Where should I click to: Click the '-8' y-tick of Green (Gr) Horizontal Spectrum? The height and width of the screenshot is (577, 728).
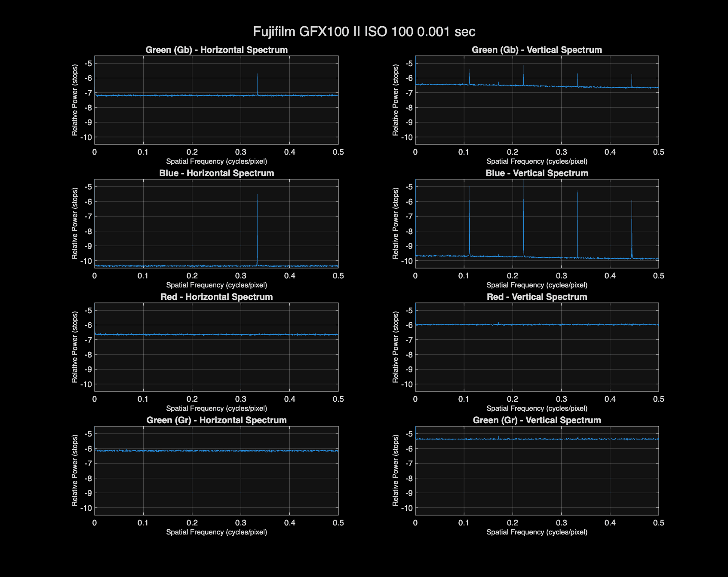coord(88,478)
